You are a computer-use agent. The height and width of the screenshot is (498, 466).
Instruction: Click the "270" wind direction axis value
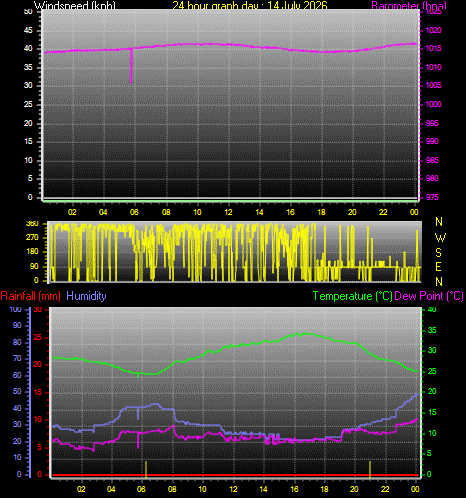tap(32, 237)
